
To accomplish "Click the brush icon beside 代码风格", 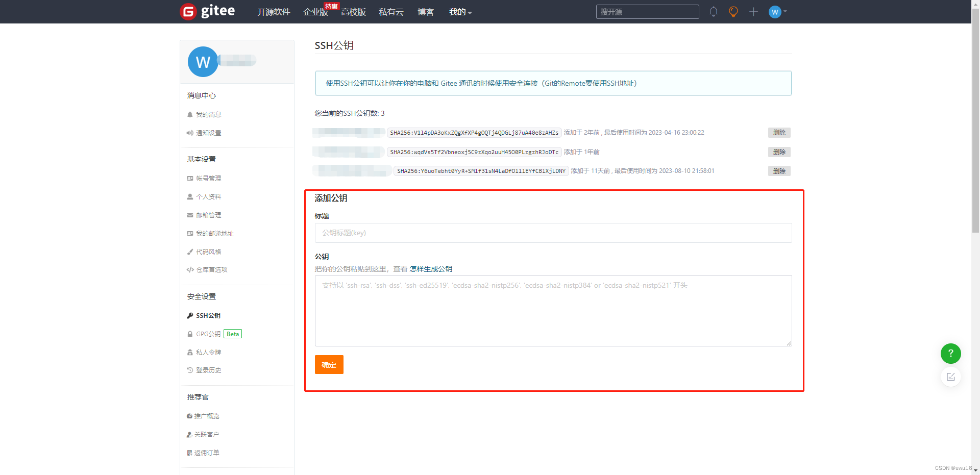I will pos(190,252).
